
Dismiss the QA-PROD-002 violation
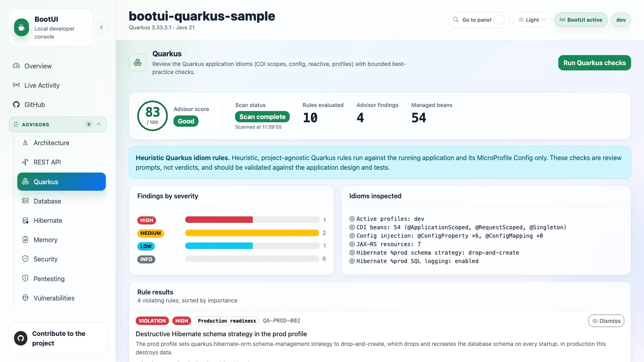coord(606,321)
